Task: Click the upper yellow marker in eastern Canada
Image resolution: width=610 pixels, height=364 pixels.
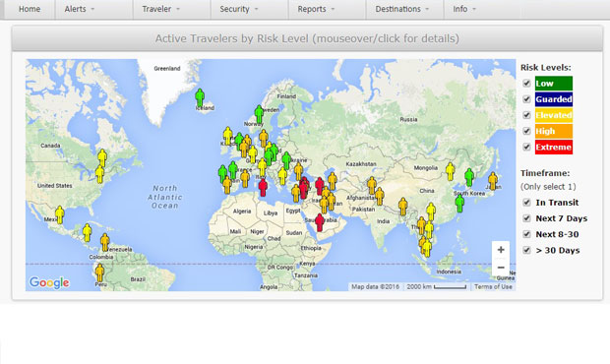Action: click(102, 157)
